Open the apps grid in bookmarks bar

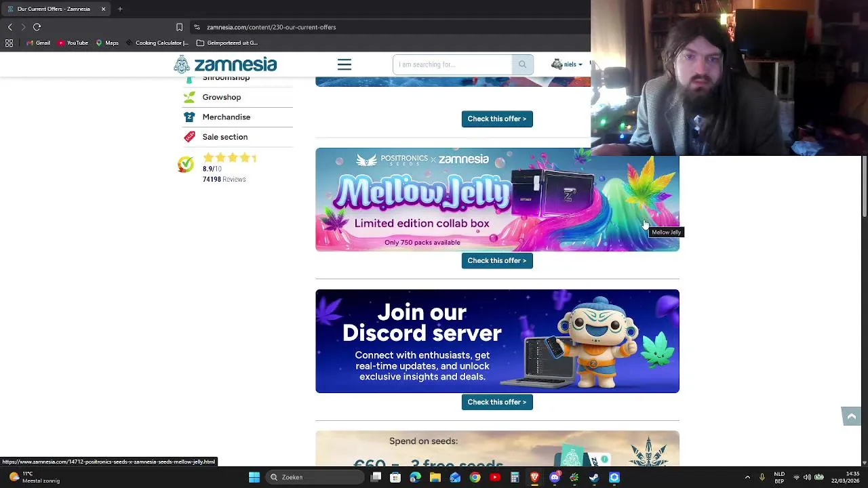pos(9,43)
